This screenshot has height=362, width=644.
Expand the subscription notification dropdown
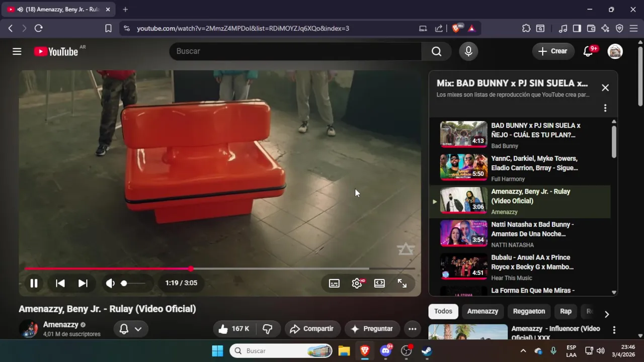[130, 329]
